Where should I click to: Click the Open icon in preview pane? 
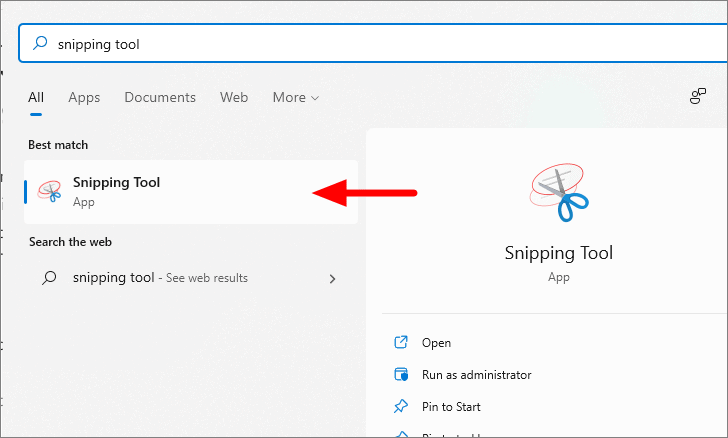pos(401,342)
